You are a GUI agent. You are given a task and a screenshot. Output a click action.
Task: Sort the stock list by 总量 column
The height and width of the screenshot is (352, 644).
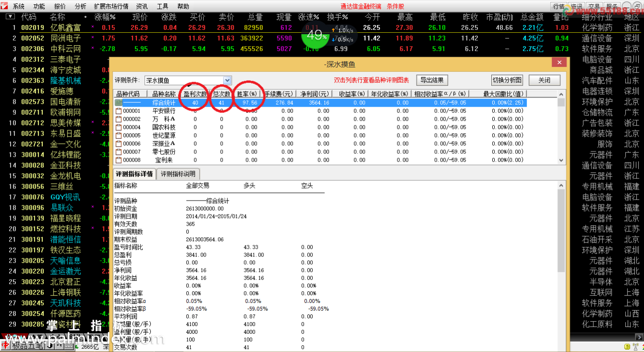[x=256, y=17]
